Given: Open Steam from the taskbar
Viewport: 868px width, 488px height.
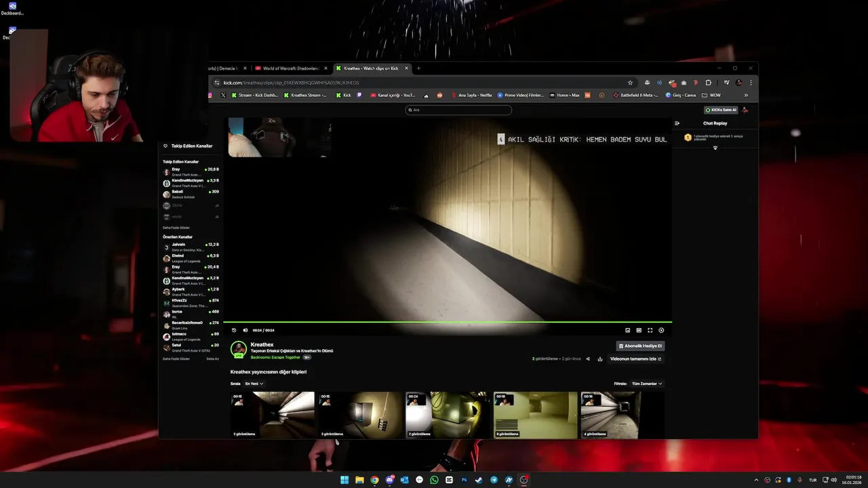Looking at the screenshot, I should 479,480.
